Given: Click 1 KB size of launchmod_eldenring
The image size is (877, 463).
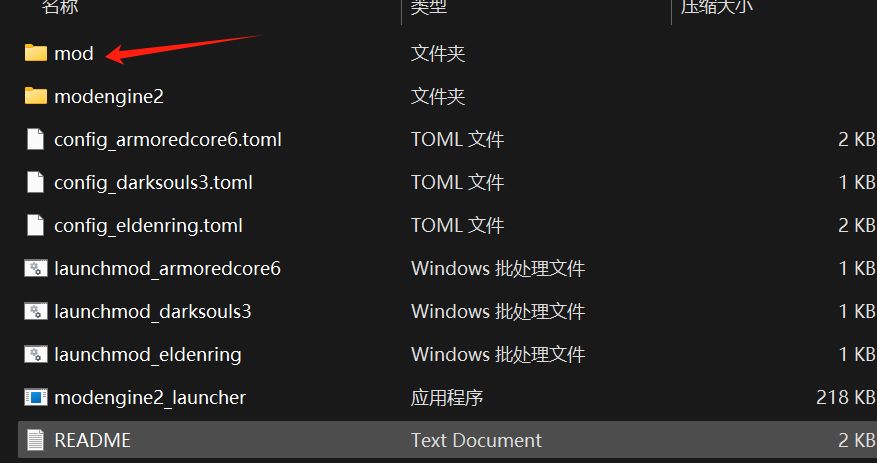Looking at the screenshot, I should [857, 355].
